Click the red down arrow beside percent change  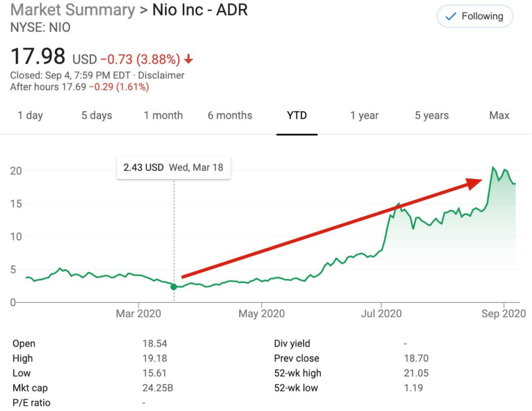pos(189,60)
